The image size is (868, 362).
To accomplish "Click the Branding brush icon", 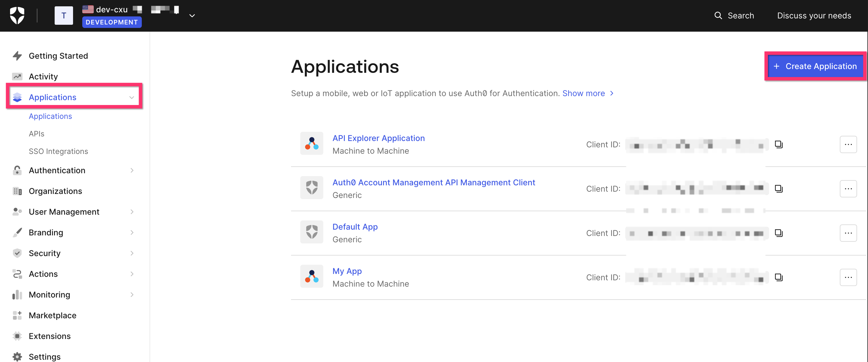I will 17,233.
